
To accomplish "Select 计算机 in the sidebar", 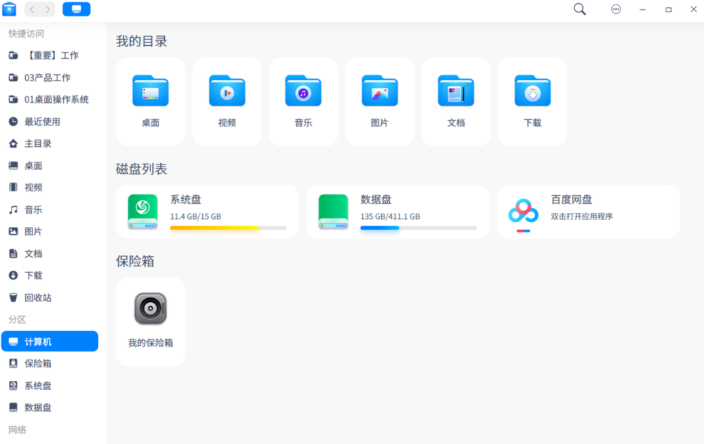I will click(49, 342).
